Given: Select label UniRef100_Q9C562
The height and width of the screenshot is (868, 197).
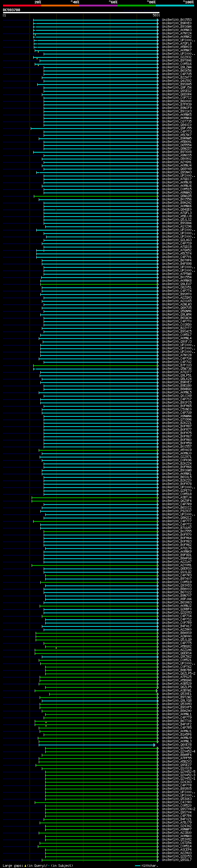Looking at the screenshot, I should coord(176,656).
